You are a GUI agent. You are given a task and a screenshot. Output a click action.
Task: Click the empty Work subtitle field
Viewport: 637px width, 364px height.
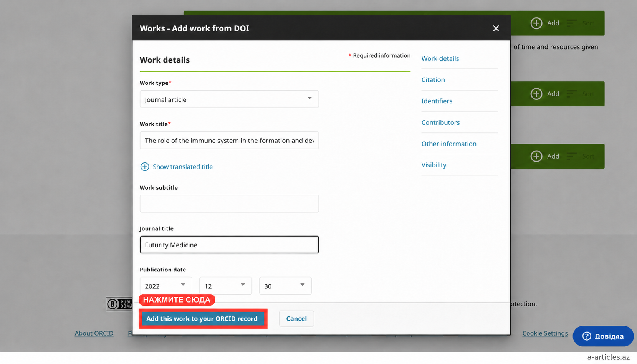coord(229,204)
